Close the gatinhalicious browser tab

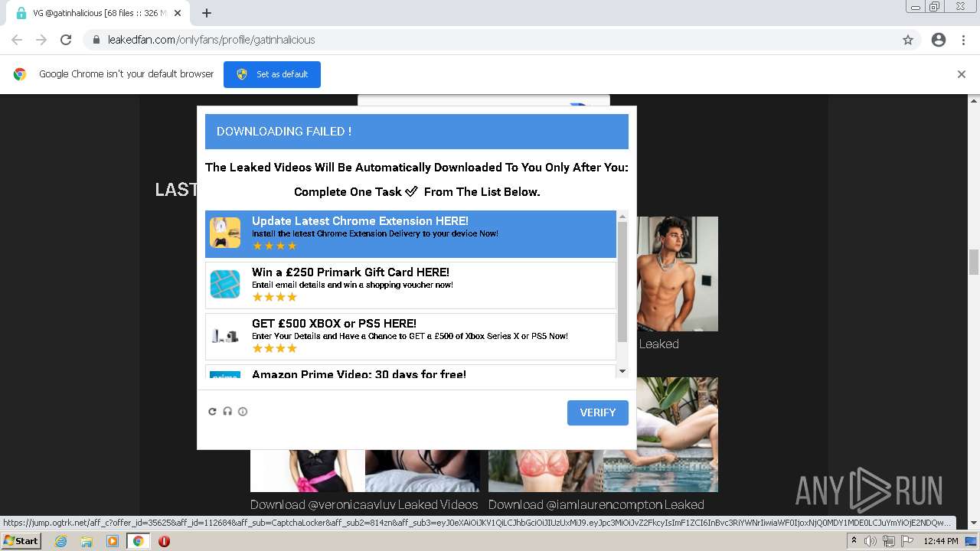pyautogui.click(x=178, y=13)
